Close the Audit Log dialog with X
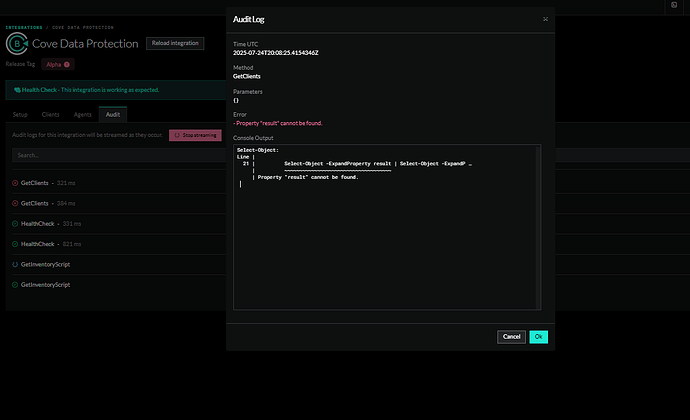 click(545, 19)
